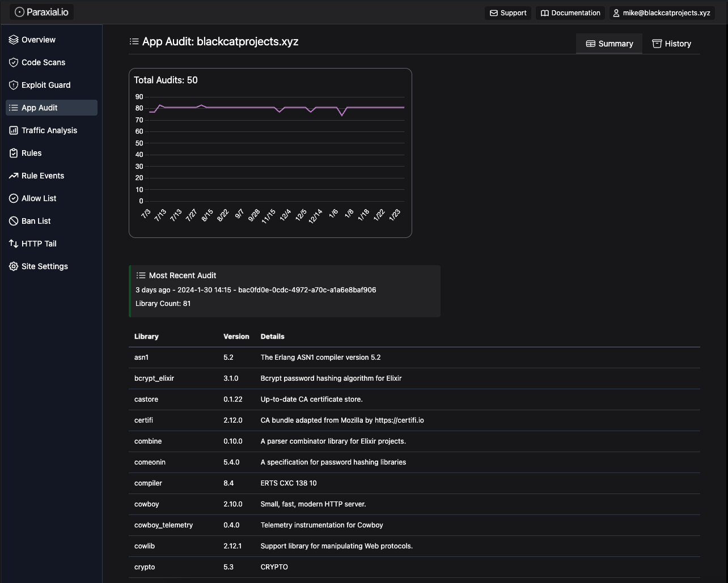
Task: Click the list icon beside App Audit heading
Action: [x=134, y=41]
